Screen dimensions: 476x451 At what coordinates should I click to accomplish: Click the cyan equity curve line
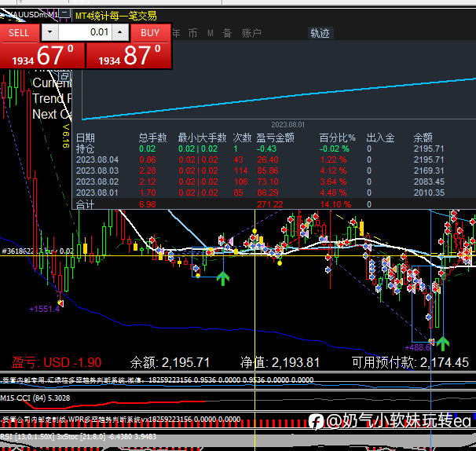click(279, 98)
